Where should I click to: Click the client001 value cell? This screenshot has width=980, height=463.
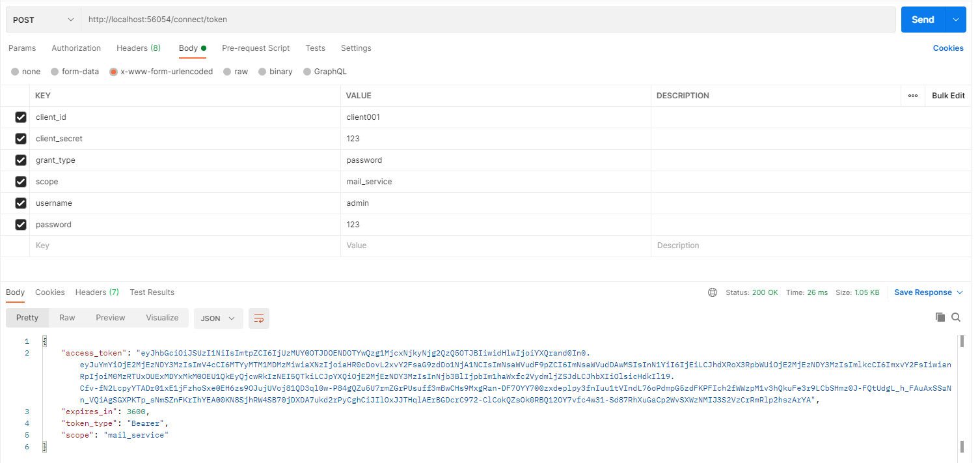[496, 117]
